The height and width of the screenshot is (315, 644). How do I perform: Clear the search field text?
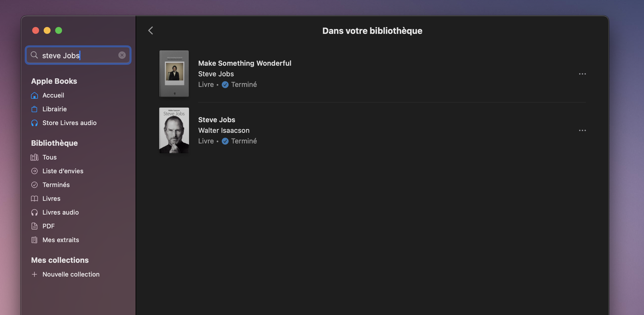(122, 55)
